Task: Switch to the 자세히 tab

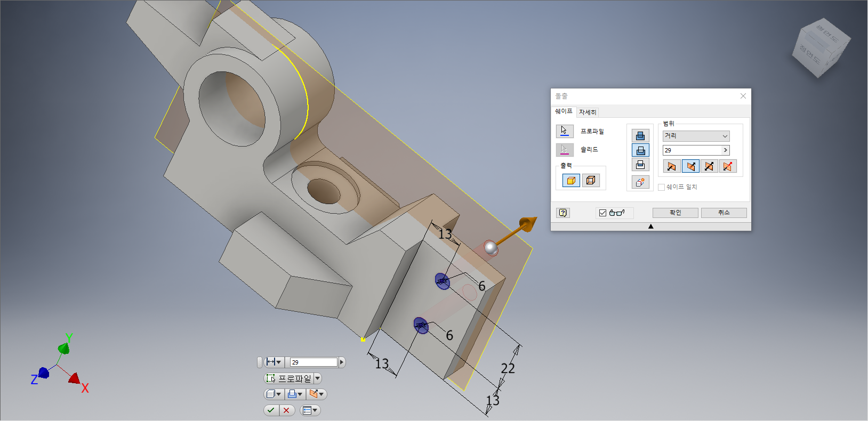Action: pyautogui.click(x=588, y=112)
